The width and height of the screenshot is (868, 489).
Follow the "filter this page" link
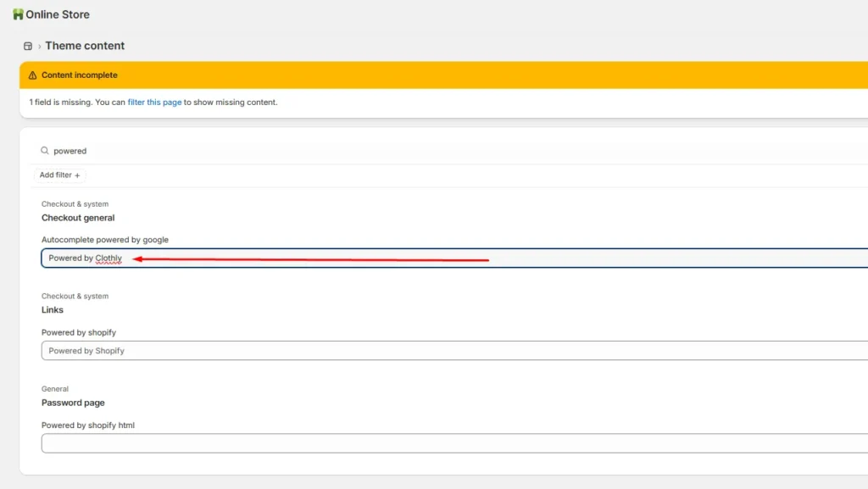(154, 103)
